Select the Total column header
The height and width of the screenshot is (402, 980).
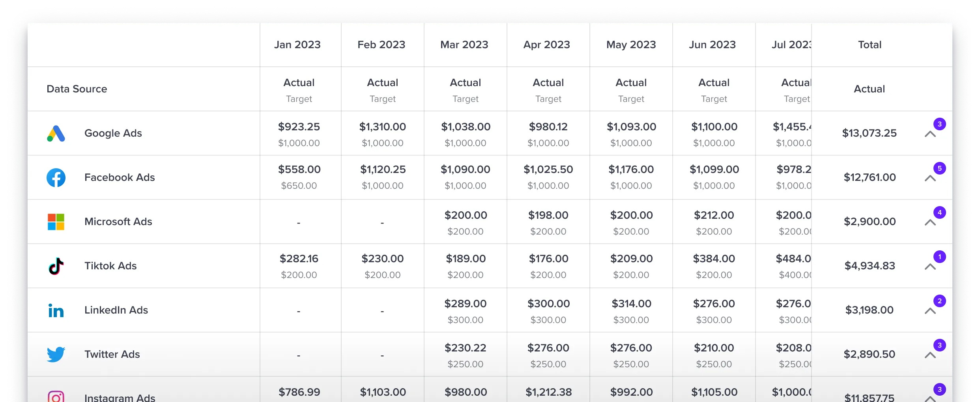870,45
